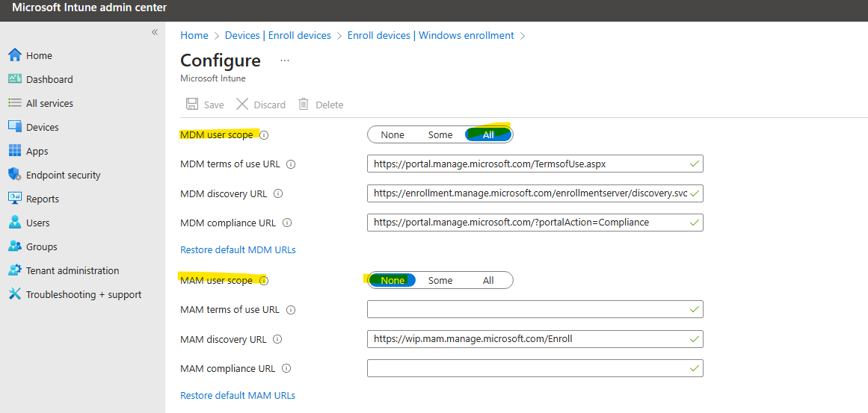Click the Save button label
Screen dimensions: 868x413
pos(214,105)
